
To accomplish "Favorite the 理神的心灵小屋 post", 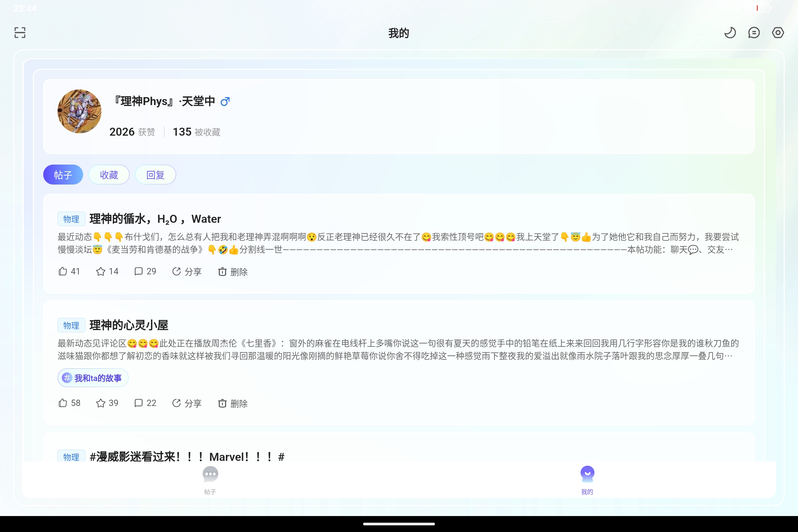I will (x=106, y=403).
